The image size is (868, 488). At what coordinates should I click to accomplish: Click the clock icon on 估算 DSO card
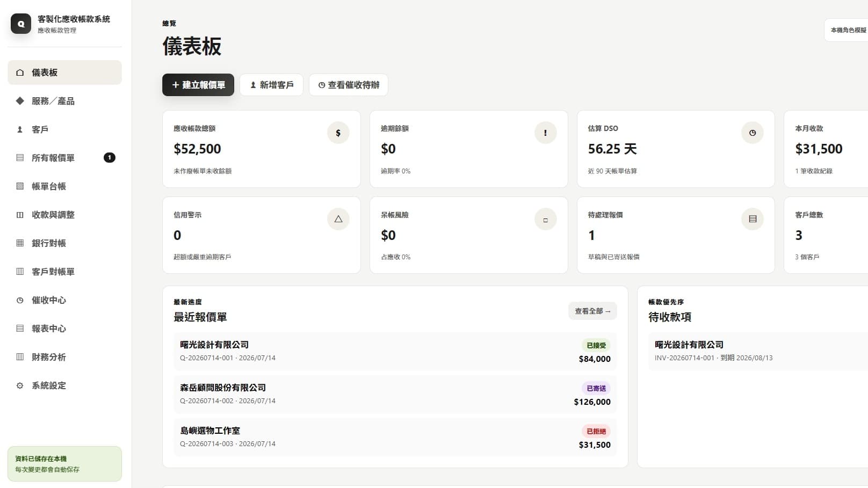coord(753,133)
